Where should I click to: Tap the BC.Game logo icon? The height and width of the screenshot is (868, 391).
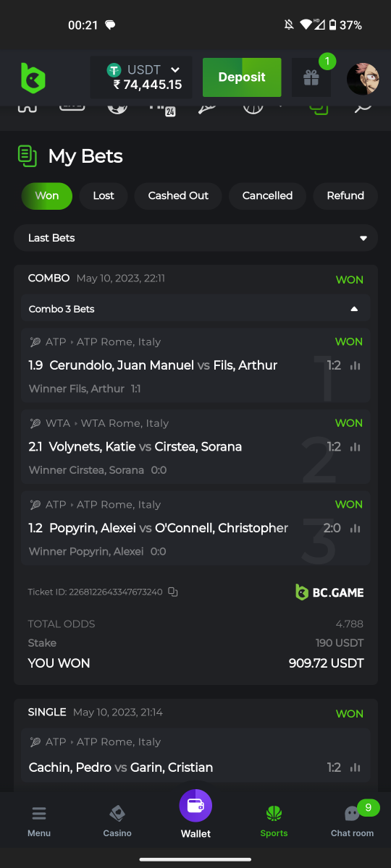(33, 77)
